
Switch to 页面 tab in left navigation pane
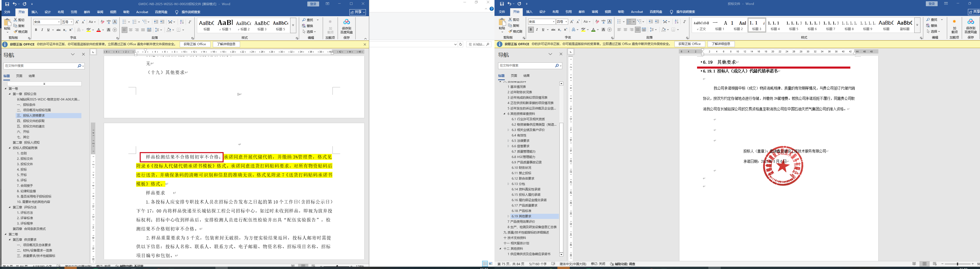(x=19, y=76)
